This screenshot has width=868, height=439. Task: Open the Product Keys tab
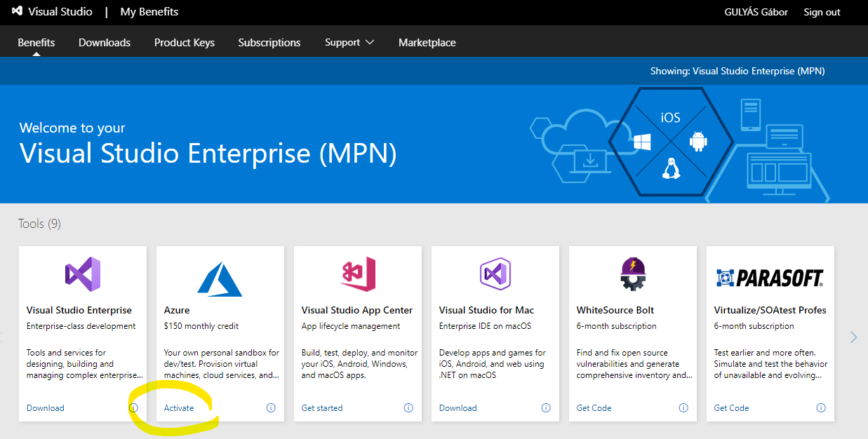click(x=185, y=42)
